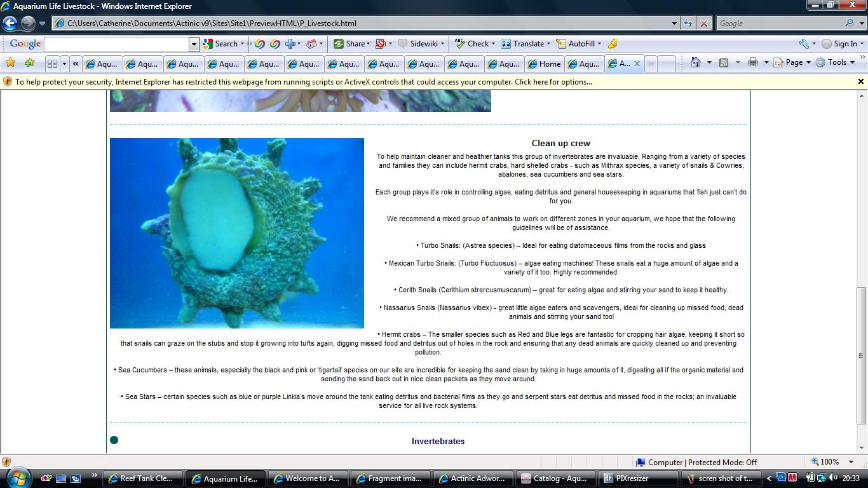Click the red Stop loading icon
Screen dimensions: 868x488
tap(703, 24)
